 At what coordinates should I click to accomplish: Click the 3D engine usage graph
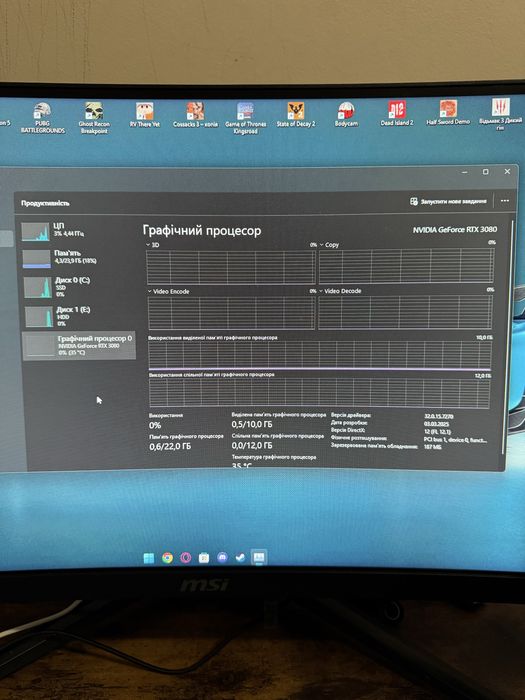click(x=231, y=267)
